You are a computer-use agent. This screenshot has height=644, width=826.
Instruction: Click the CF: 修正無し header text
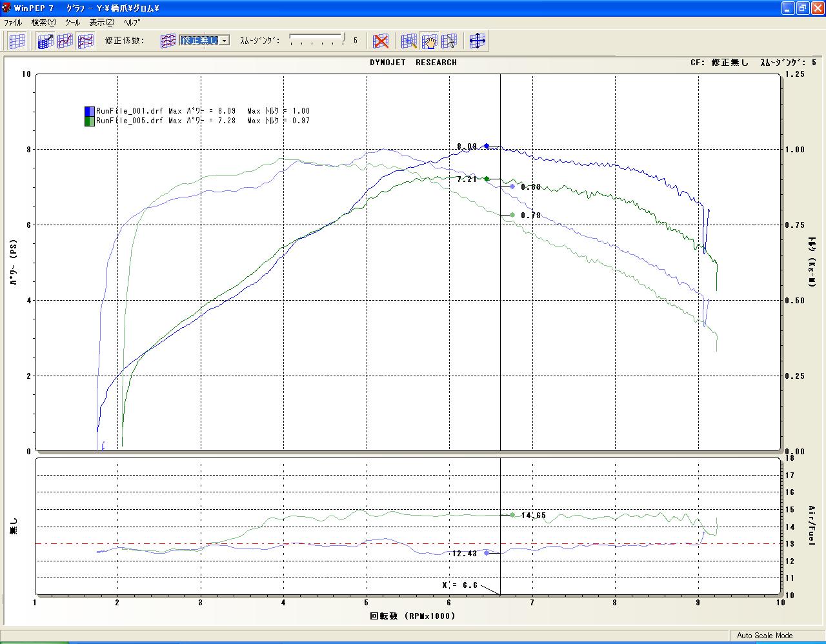click(719, 63)
